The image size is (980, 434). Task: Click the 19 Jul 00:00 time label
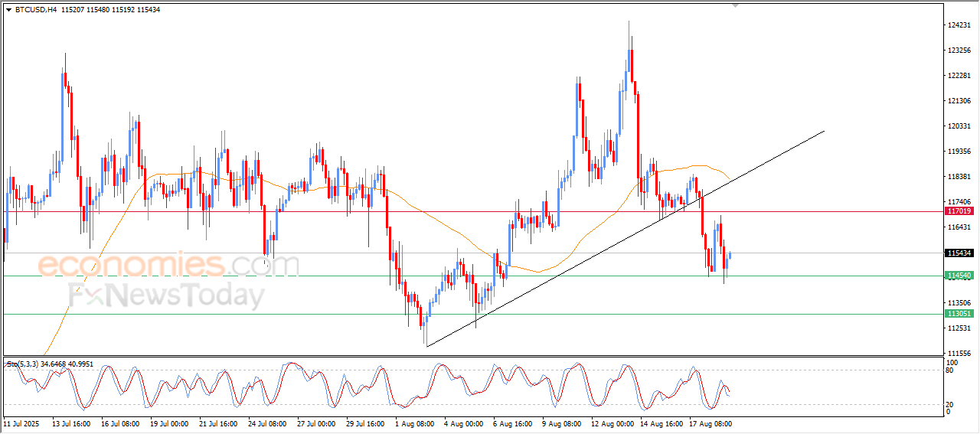click(x=169, y=423)
